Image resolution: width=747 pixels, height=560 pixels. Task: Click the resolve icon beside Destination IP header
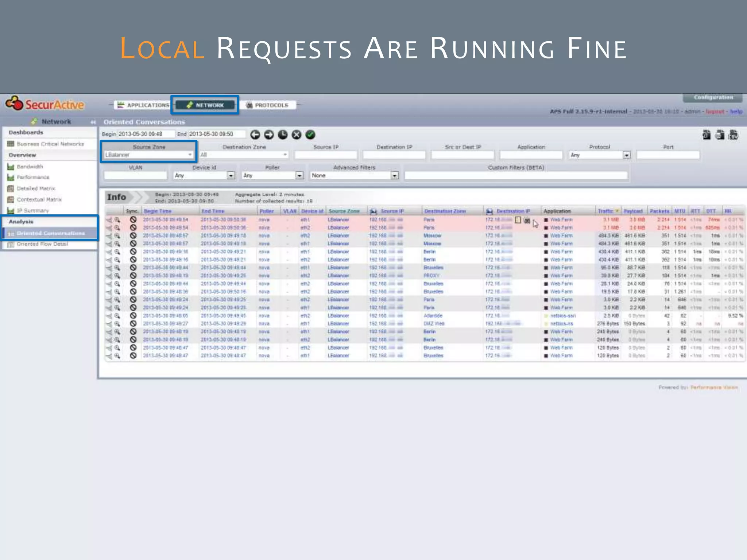click(489, 211)
